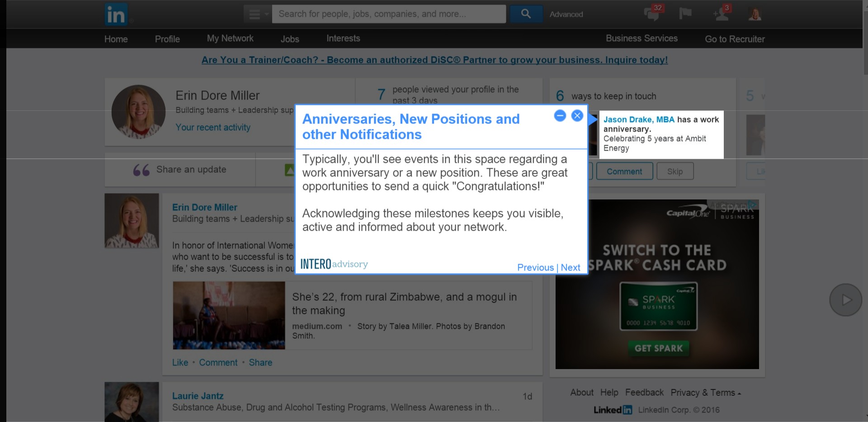
Task: Open Your recent activity link
Action: point(213,128)
